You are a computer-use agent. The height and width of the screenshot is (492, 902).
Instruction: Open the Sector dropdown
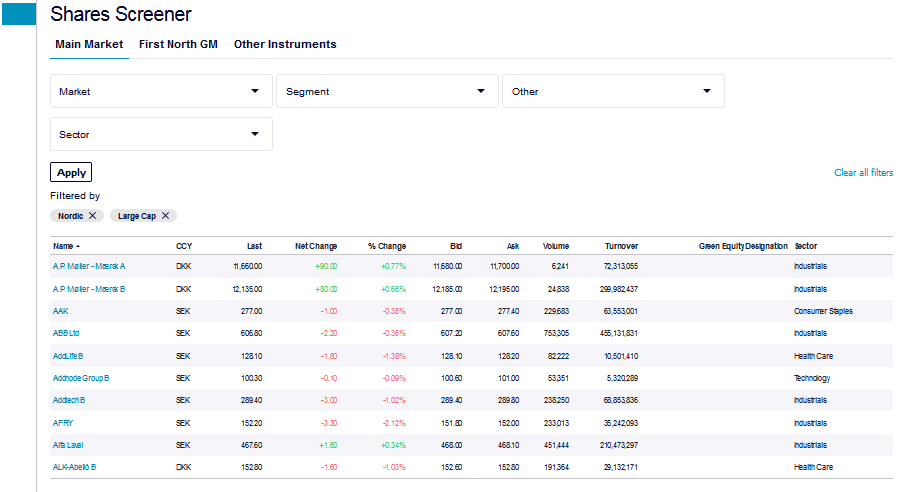(x=161, y=134)
